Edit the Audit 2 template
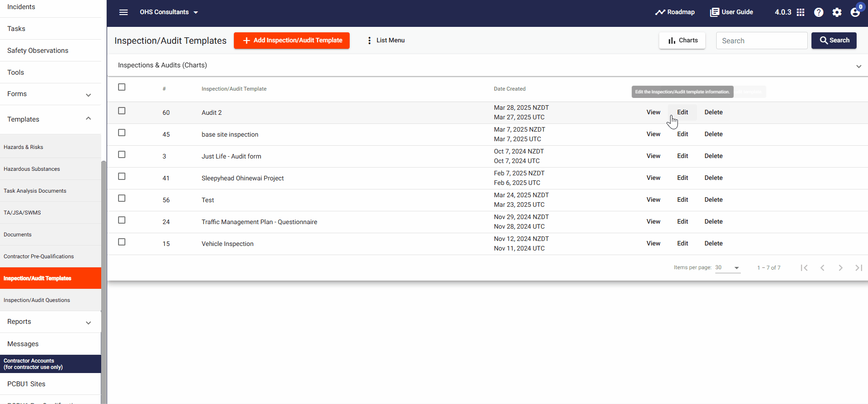 point(682,113)
